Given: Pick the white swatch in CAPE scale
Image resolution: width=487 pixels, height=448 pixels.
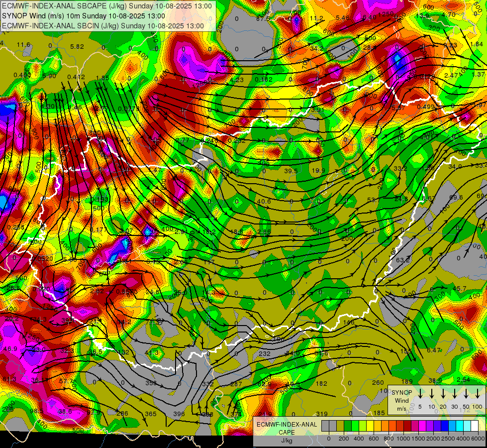Looking at the screenshot, I should tap(475, 426).
